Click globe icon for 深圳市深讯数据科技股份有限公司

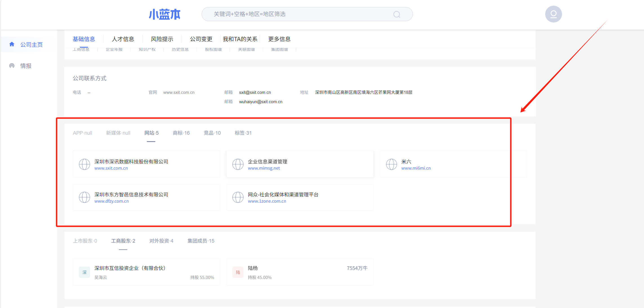tap(84, 164)
